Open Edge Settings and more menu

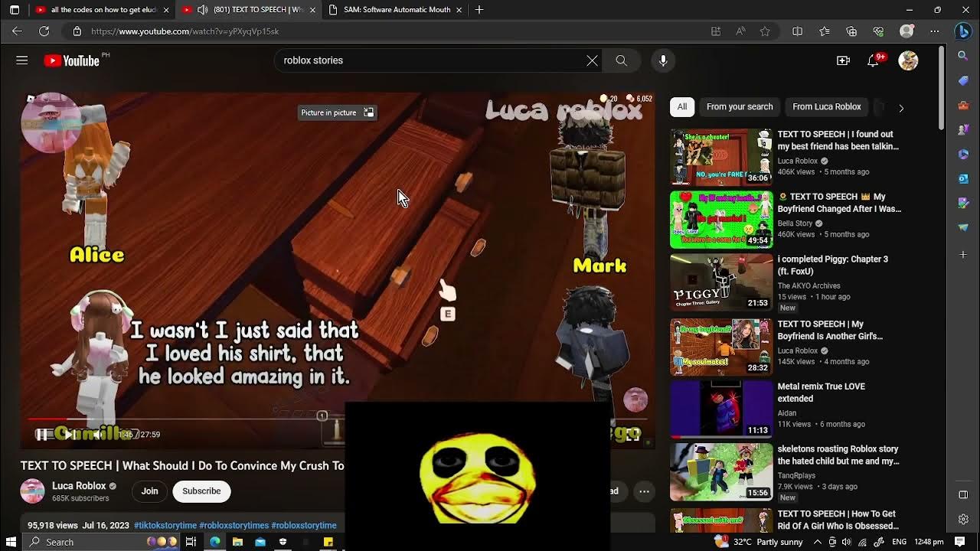935,31
